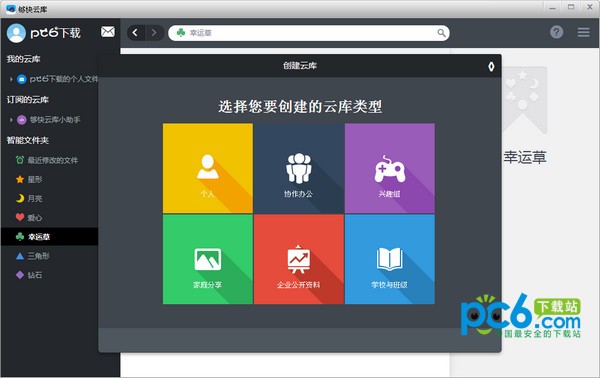This screenshot has width=600, height=378.
Task: Click the 我的云库 section header
Action: coord(23,59)
